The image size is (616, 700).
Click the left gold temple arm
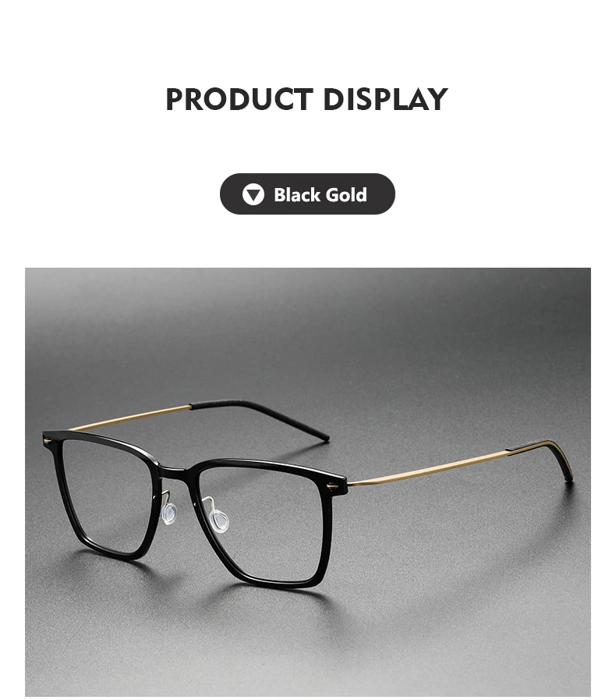coord(129,418)
